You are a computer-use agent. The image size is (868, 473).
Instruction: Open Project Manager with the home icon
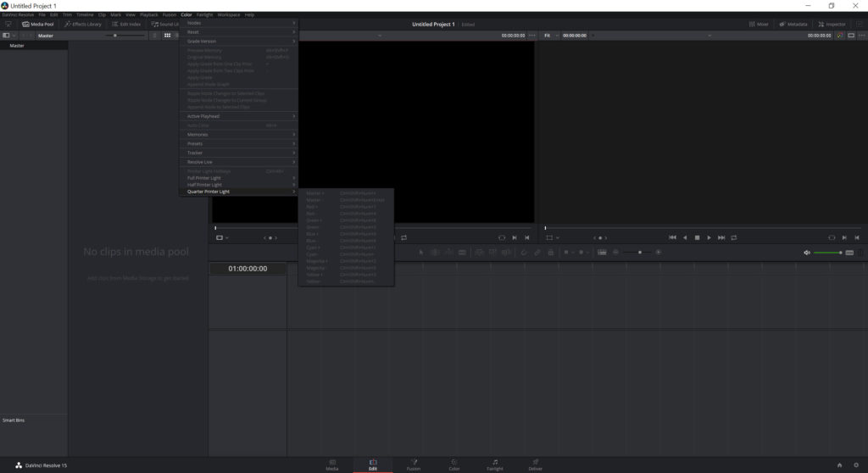839,465
